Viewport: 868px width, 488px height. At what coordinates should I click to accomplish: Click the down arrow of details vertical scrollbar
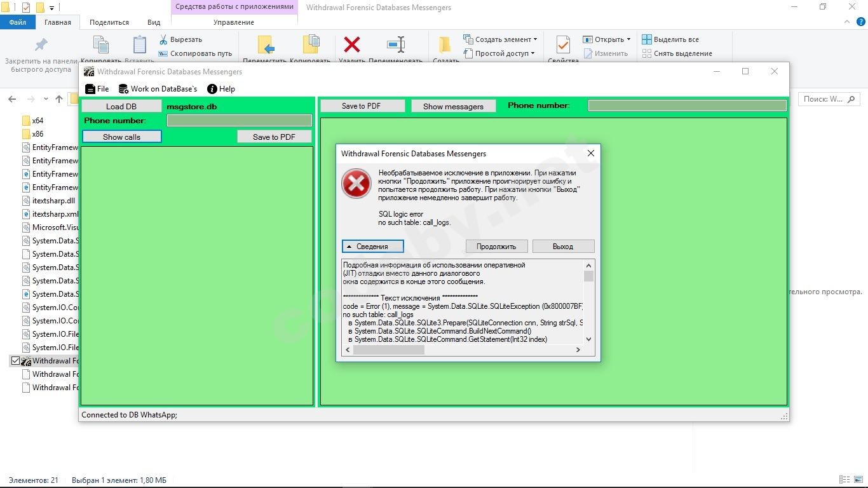[x=589, y=339]
